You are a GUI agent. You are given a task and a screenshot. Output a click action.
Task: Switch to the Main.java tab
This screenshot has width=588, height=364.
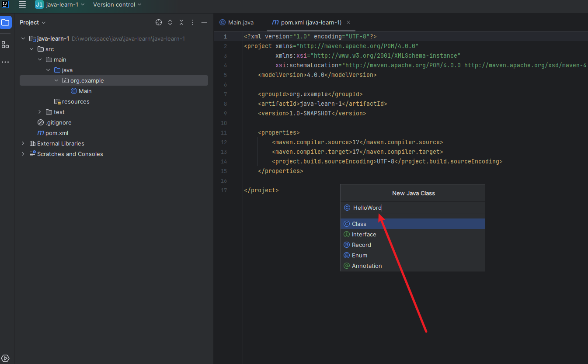(x=237, y=22)
